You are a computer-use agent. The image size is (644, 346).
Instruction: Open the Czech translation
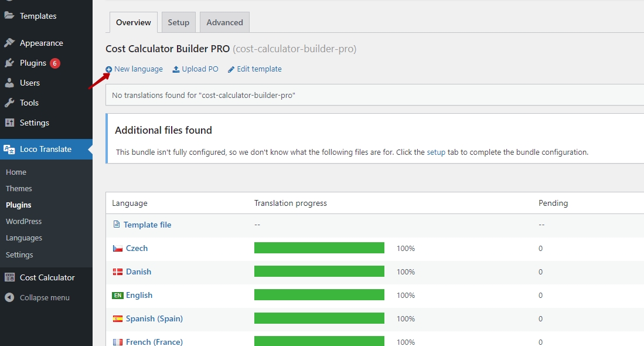point(137,248)
